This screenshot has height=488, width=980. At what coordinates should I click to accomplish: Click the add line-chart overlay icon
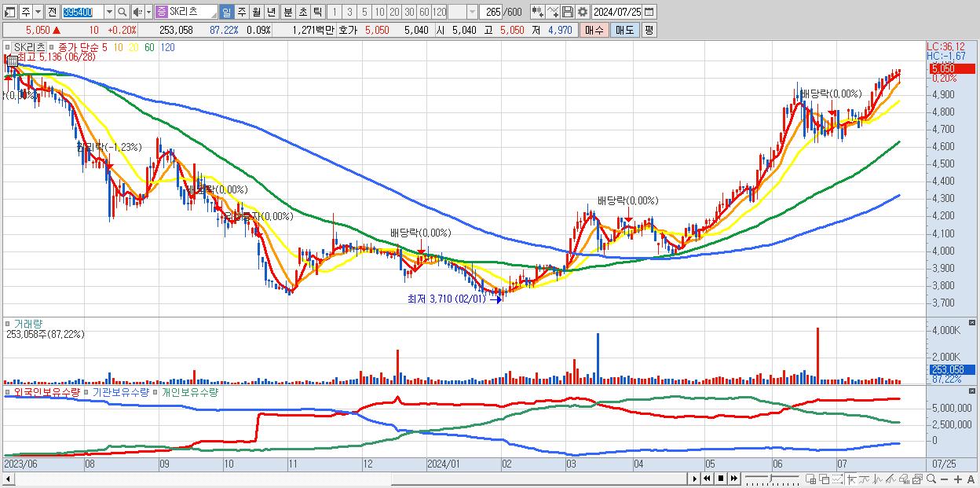[554, 13]
